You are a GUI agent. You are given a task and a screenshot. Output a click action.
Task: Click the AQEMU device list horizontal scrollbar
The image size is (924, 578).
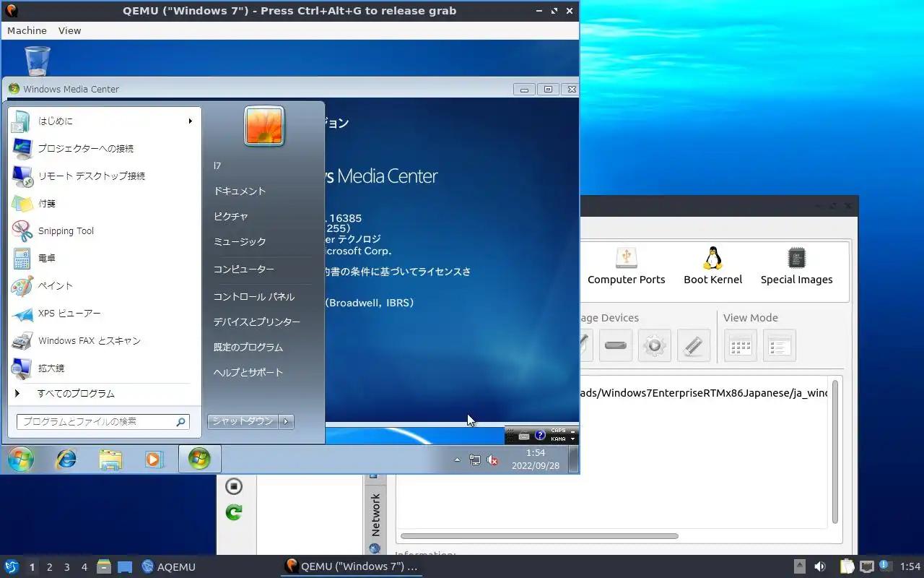click(539, 536)
